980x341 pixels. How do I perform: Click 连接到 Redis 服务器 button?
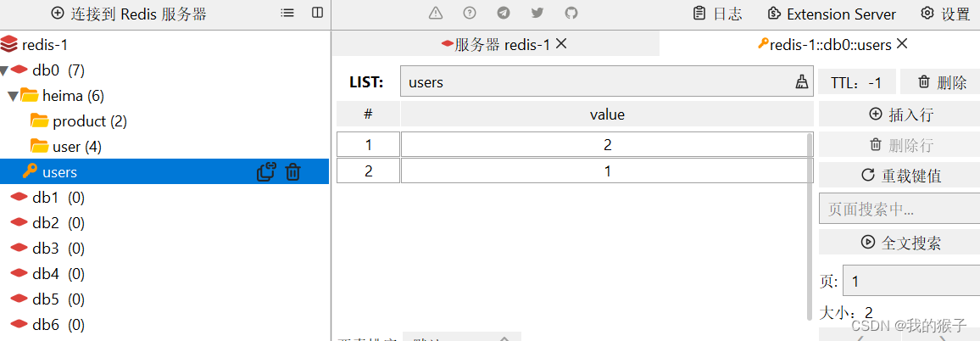(129, 14)
